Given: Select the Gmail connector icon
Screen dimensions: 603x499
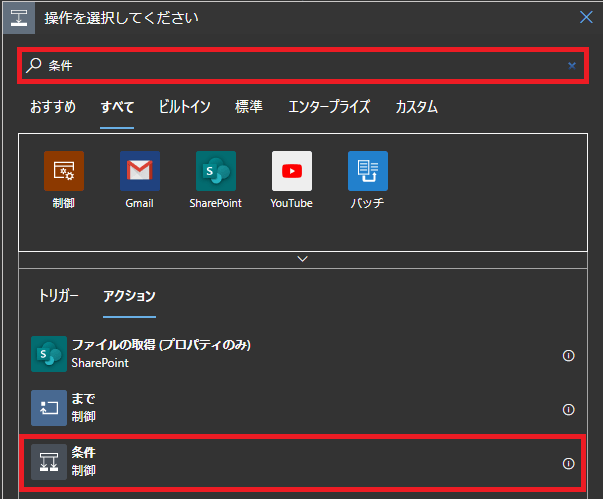Looking at the screenshot, I should (140, 171).
